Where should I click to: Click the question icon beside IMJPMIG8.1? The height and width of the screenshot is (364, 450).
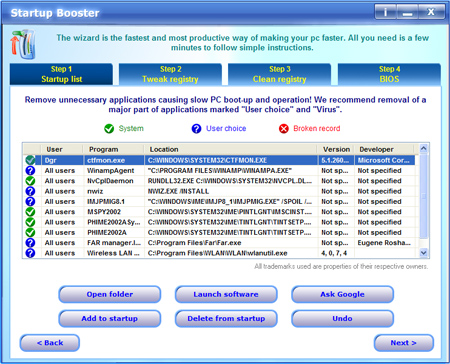(x=30, y=202)
